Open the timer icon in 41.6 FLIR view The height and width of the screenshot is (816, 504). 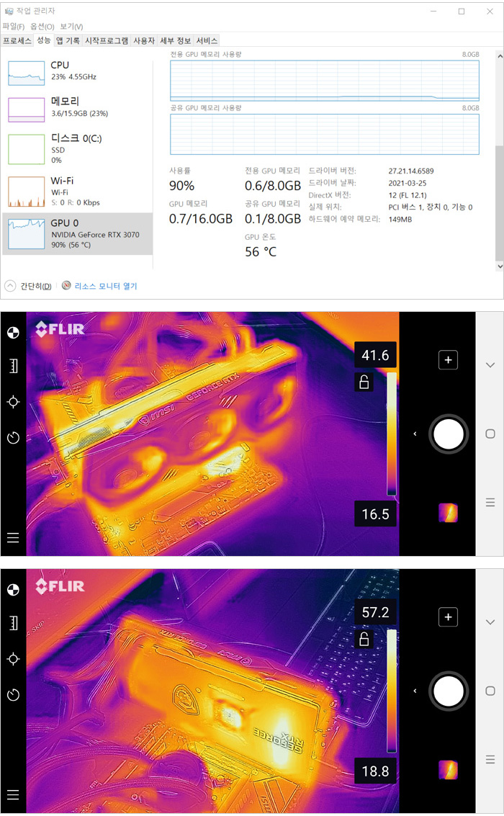13,437
